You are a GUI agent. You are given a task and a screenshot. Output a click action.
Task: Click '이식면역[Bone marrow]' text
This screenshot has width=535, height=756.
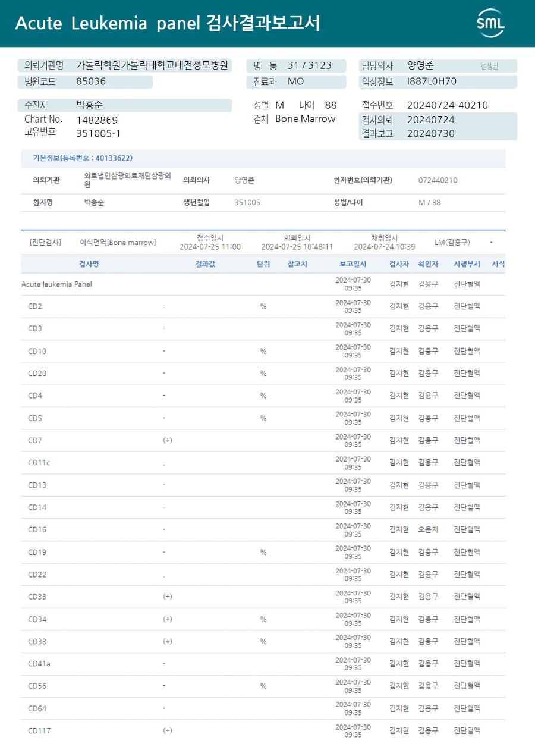coord(118,243)
